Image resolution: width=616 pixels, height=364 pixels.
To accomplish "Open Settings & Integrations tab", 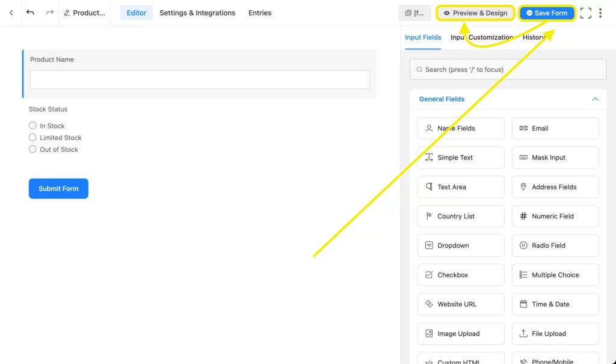I will point(197,13).
